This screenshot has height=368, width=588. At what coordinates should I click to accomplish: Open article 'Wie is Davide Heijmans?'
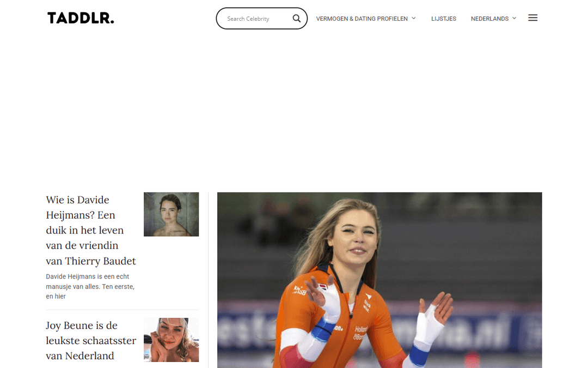coord(91,230)
